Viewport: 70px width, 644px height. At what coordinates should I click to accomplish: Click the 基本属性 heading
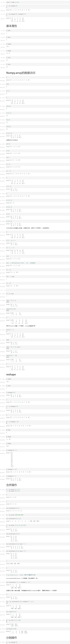(12, 26)
